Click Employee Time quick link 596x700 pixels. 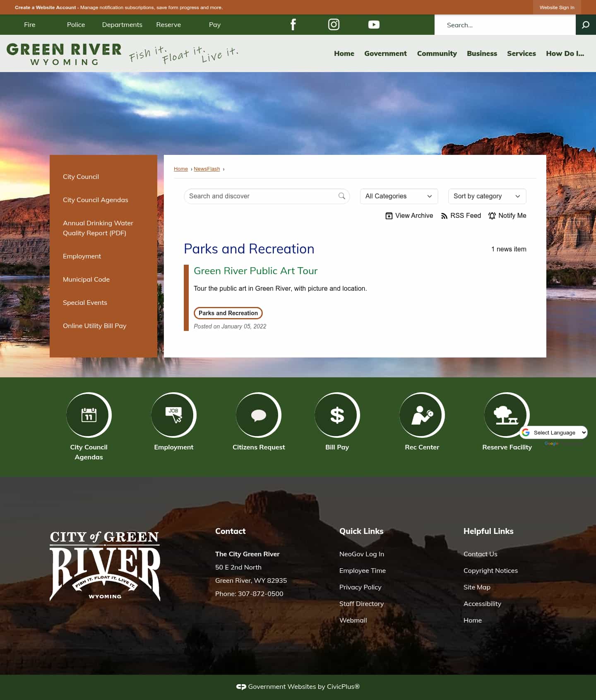[363, 571]
